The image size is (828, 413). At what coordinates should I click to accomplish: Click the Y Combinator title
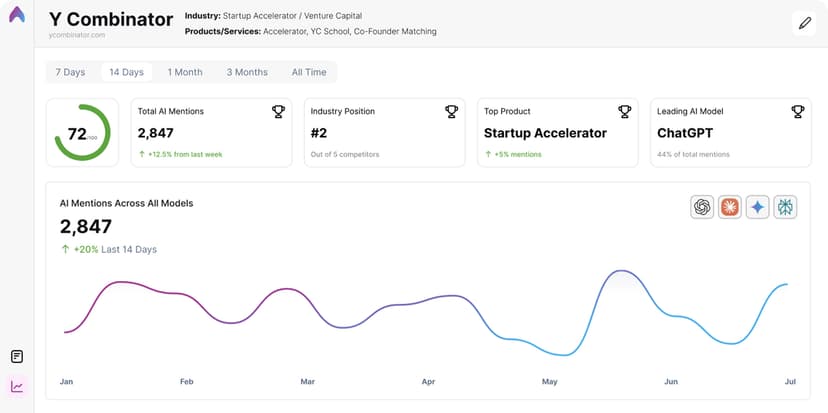pos(111,20)
